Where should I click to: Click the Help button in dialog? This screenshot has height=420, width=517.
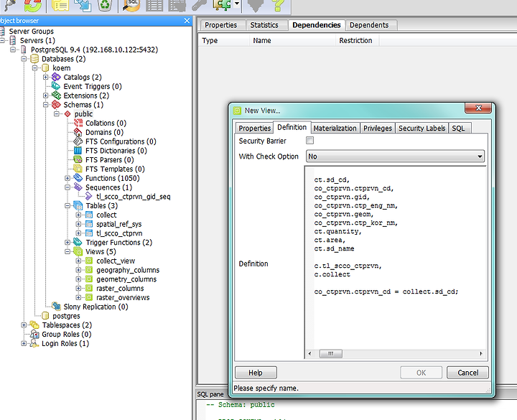[256, 373]
